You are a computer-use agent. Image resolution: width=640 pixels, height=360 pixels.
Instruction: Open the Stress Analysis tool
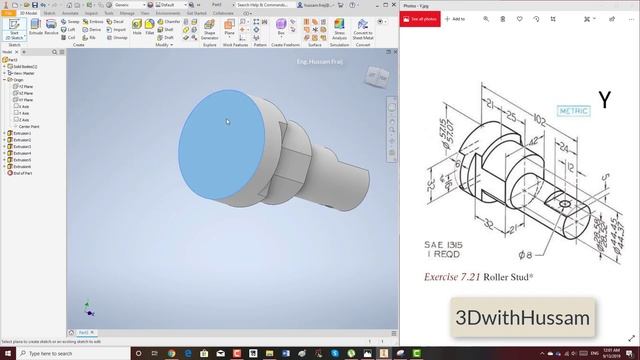(x=339, y=29)
